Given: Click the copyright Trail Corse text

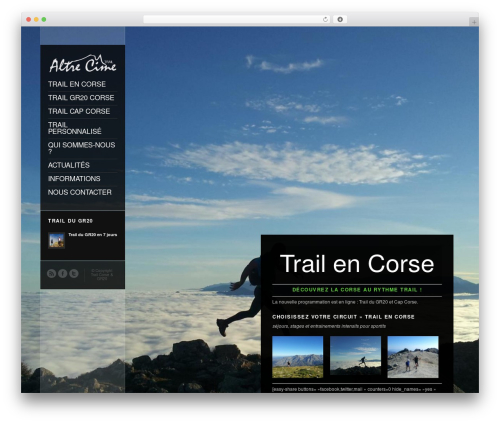Looking at the screenshot, I should (102, 275).
